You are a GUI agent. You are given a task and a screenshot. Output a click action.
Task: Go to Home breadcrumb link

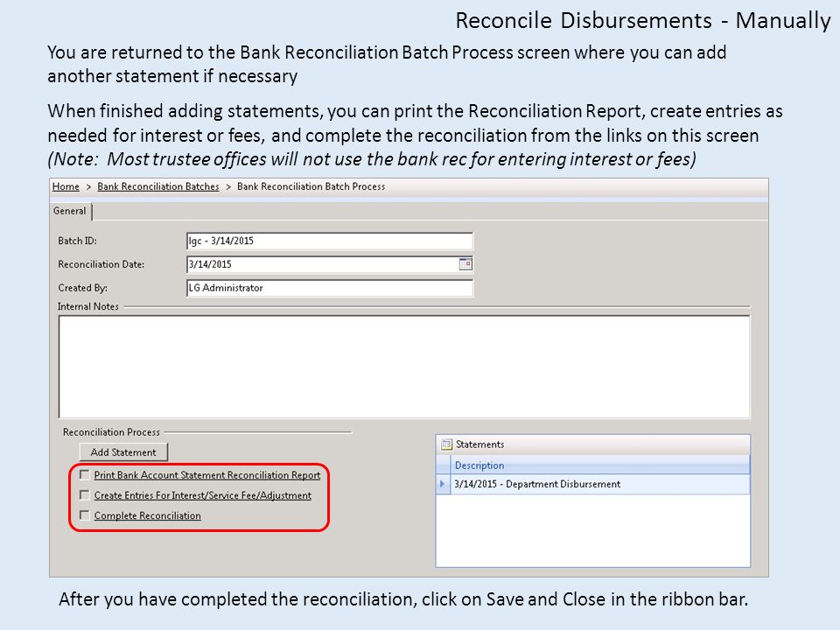point(66,186)
